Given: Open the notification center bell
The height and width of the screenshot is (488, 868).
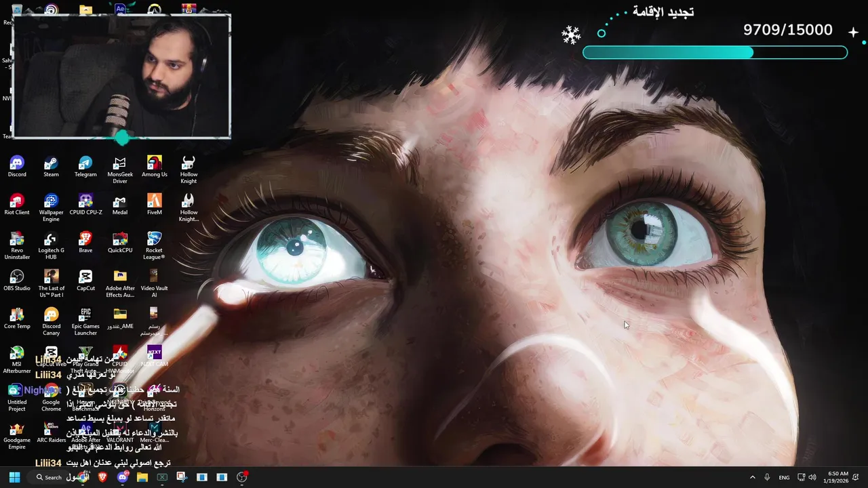Looking at the screenshot, I should [x=856, y=477].
